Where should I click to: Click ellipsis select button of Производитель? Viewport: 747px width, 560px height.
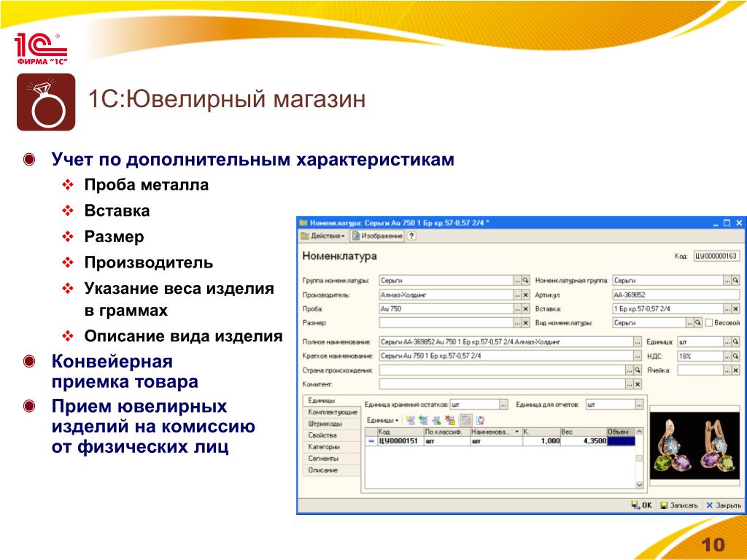tap(517, 295)
